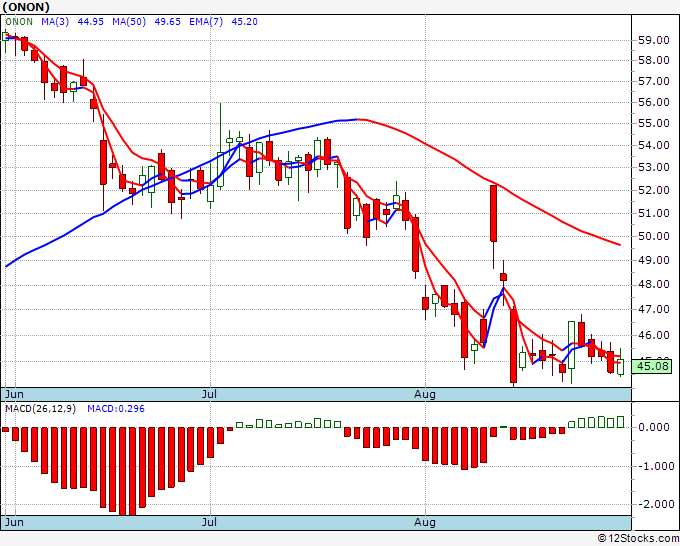Select the MA(3) legend label

click(x=55, y=21)
